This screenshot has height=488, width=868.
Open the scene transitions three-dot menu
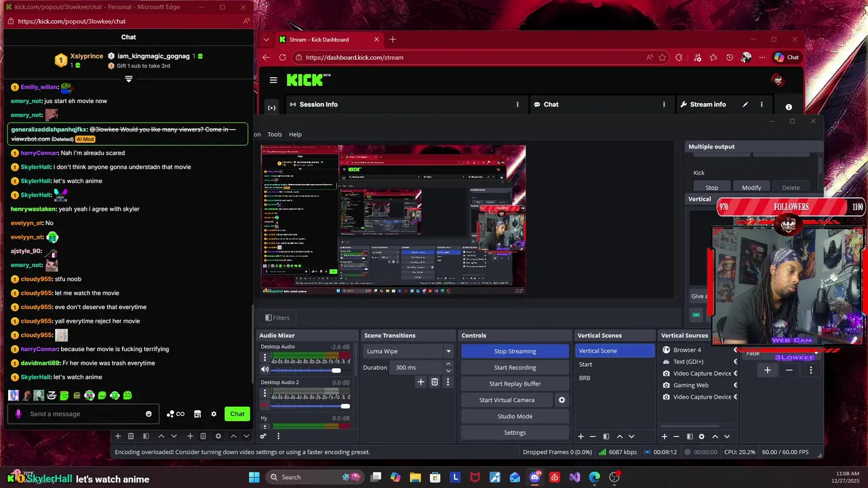pos(448,382)
